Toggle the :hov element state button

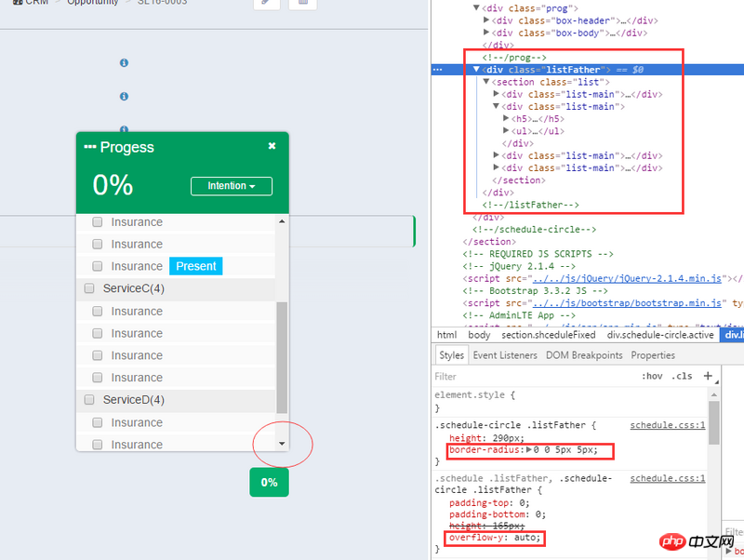[652, 377]
